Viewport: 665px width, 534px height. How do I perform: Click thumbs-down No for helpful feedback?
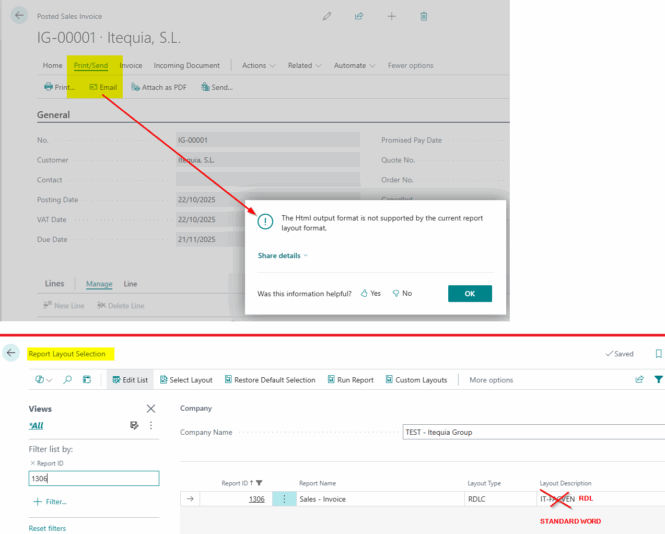pyautogui.click(x=402, y=293)
